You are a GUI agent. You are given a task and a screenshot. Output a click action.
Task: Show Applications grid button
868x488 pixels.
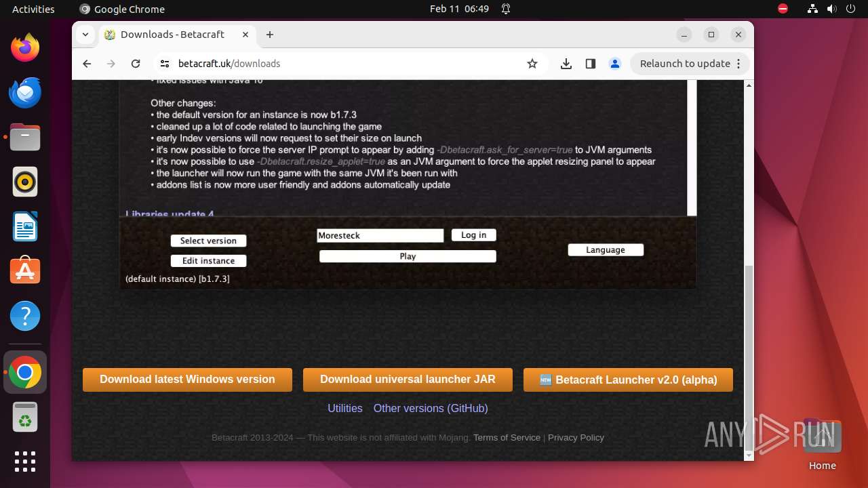25,462
